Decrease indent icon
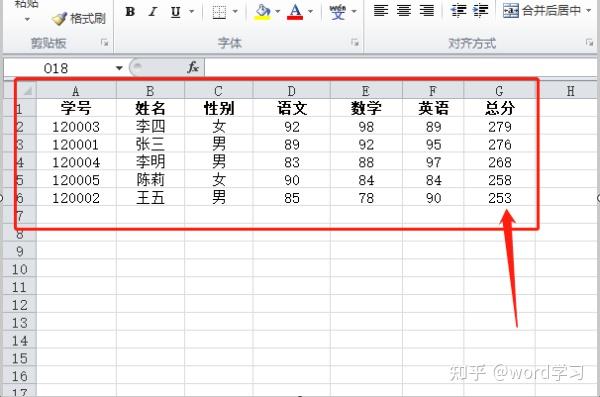 pos(458,11)
